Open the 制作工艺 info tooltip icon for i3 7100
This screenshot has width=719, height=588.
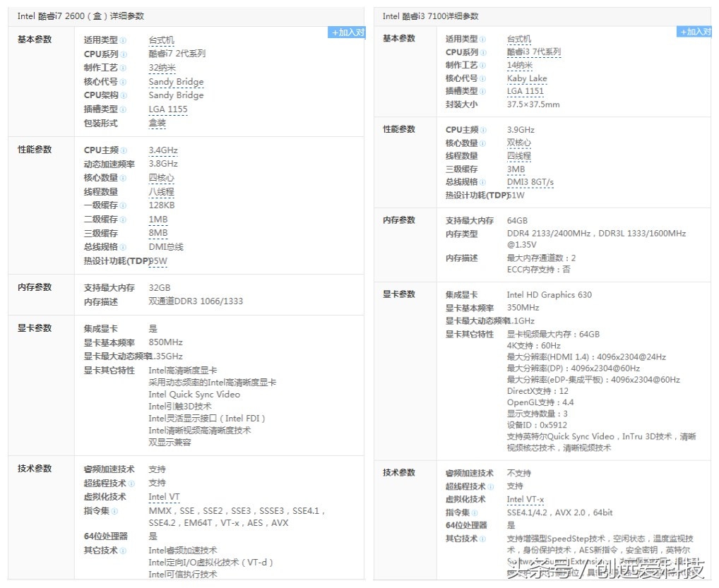(x=483, y=65)
